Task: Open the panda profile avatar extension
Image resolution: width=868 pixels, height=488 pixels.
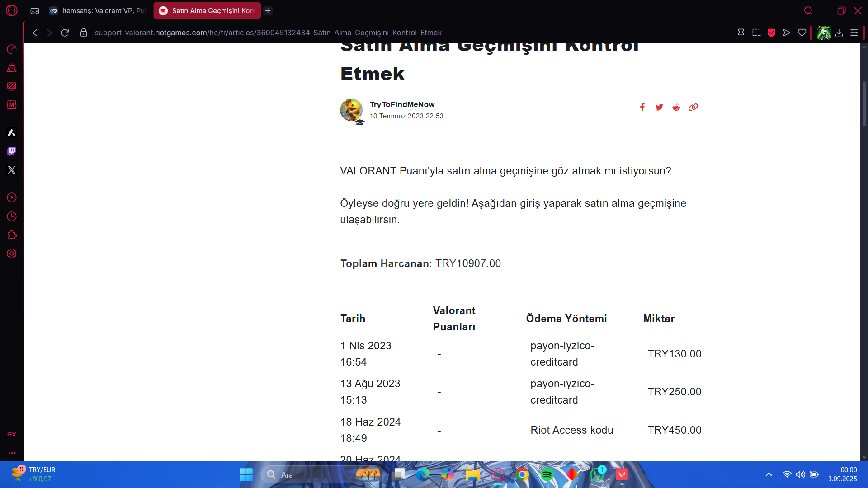Action: tap(824, 33)
